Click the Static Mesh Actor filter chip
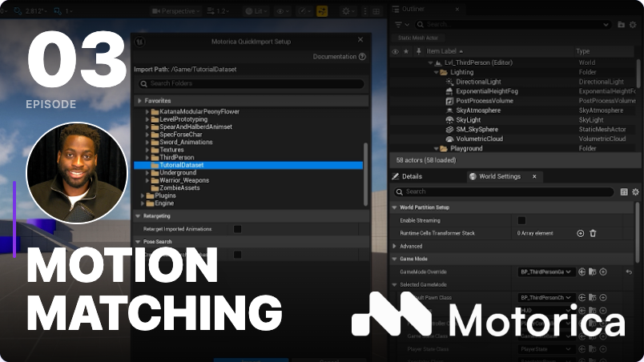Viewport: 644px width, 362px height. (x=417, y=38)
